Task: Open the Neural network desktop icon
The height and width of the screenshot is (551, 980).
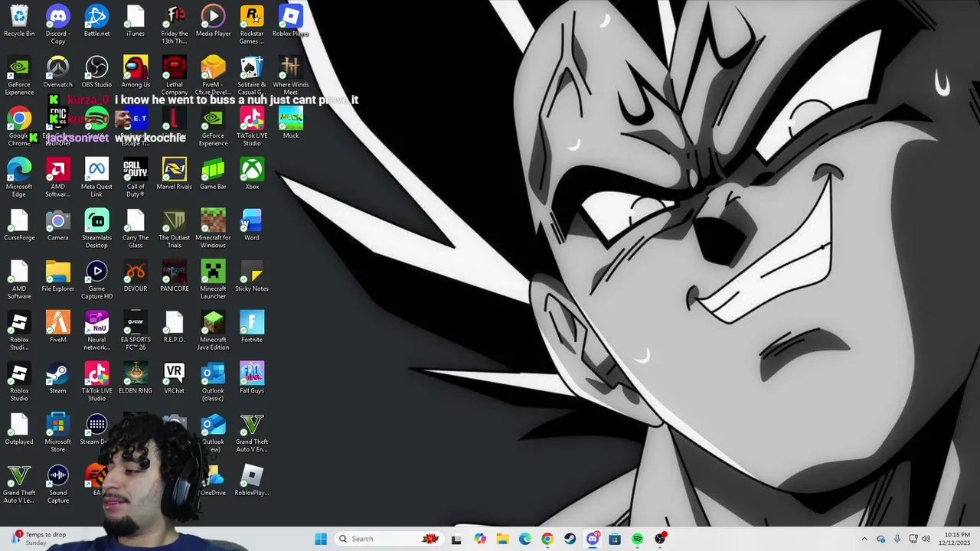Action: click(x=96, y=331)
